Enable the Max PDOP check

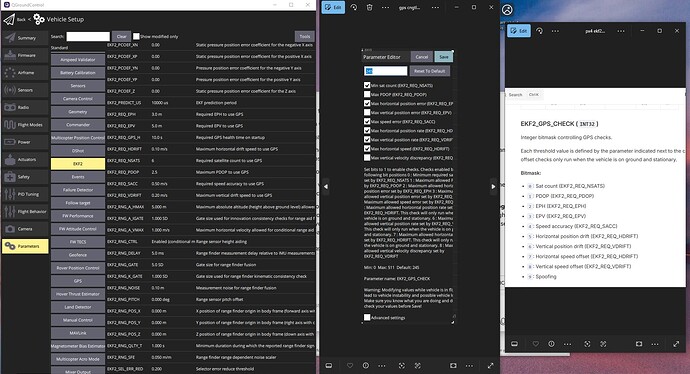[x=367, y=94]
